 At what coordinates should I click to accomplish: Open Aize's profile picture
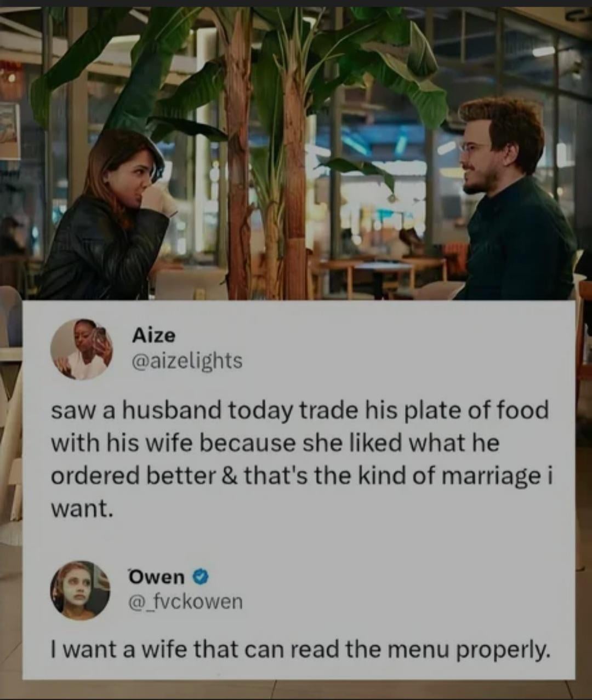pyautogui.click(x=82, y=349)
